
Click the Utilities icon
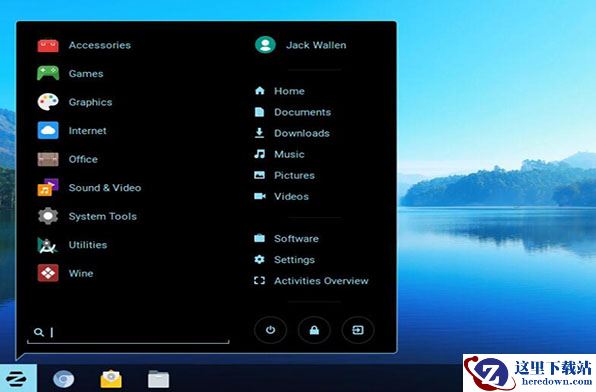48,245
